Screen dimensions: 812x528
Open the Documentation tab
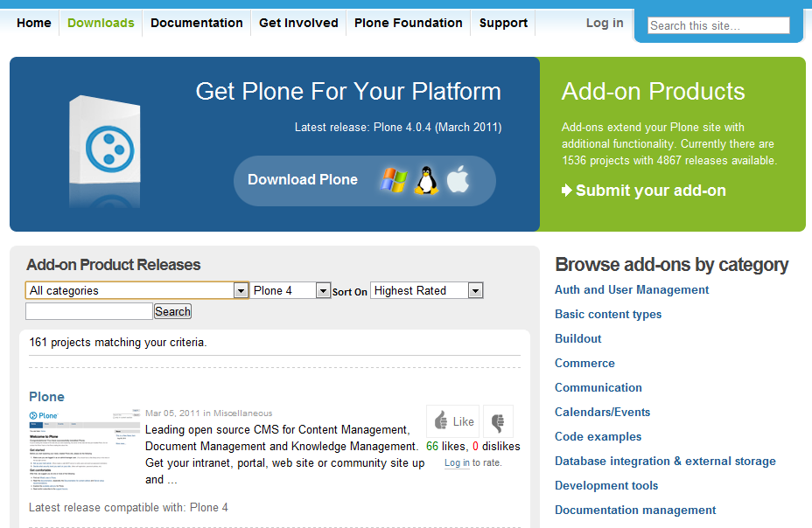[x=196, y=23]
